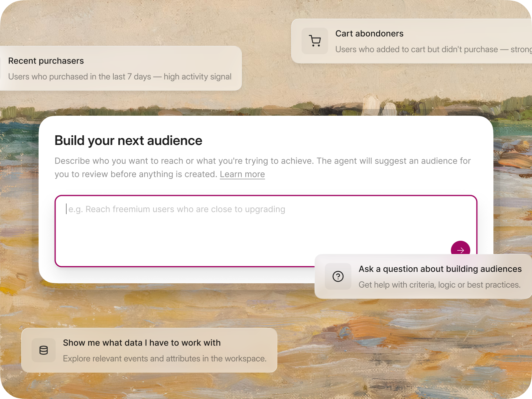Choose Show me what data I have to work with
This screenshot has height=399, width=532.
(x=142, y=343)
